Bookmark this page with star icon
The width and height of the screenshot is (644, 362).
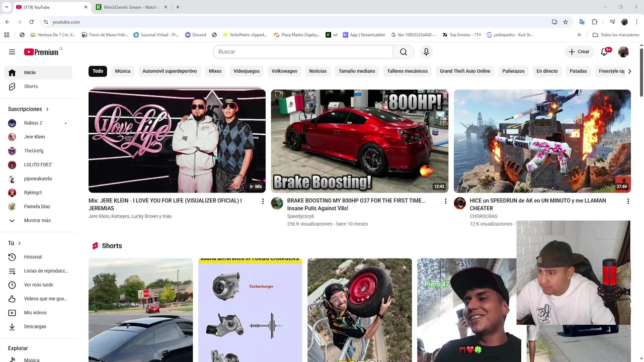(566, 22)
